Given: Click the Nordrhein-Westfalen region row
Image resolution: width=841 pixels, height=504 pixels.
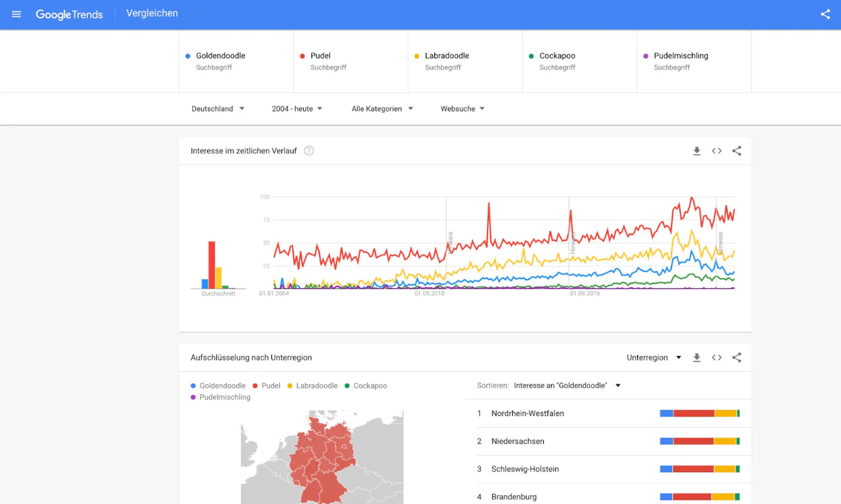Looking at the screenshot, I should tap(608, 414).
